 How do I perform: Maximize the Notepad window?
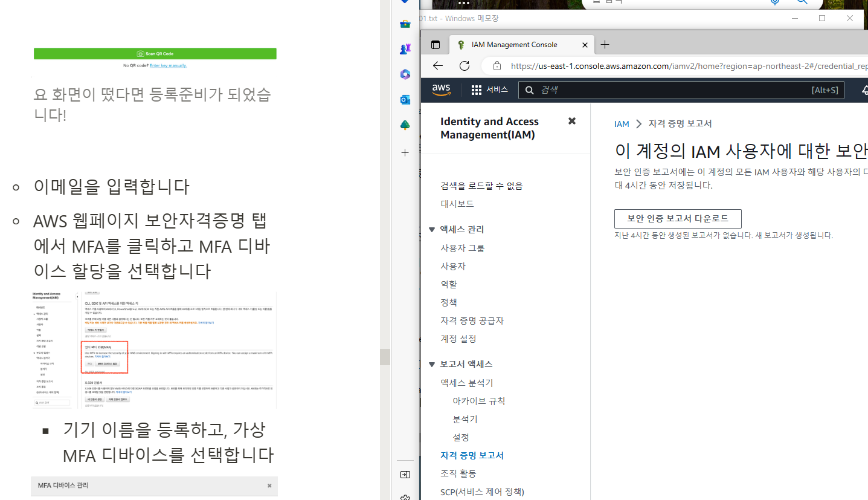822,18
